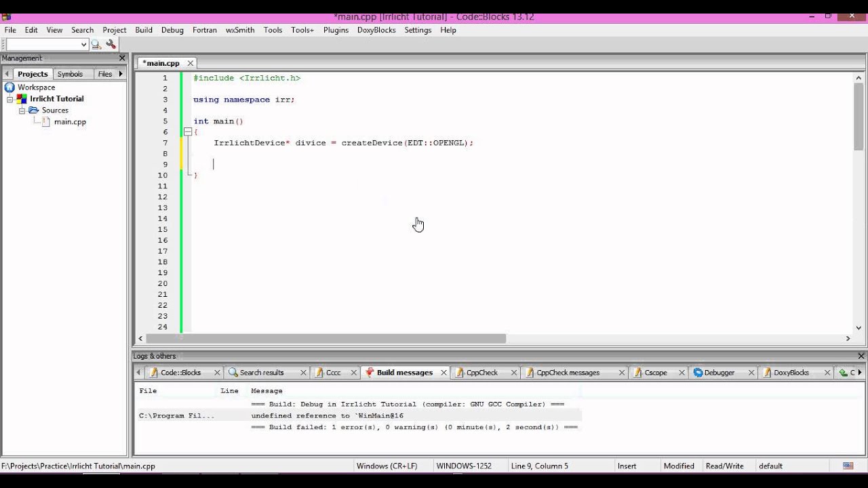Select main.cpp label in project tree
868x488 pixels.
tap(70, 122)
